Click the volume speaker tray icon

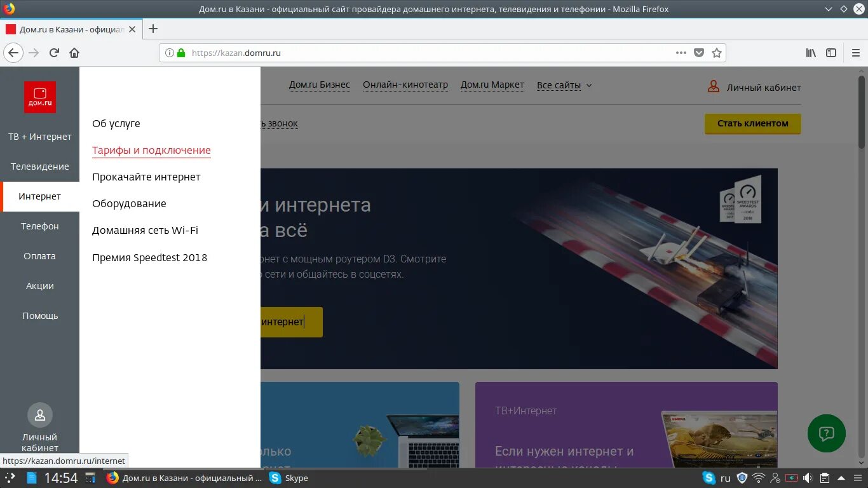coord(808,478)
